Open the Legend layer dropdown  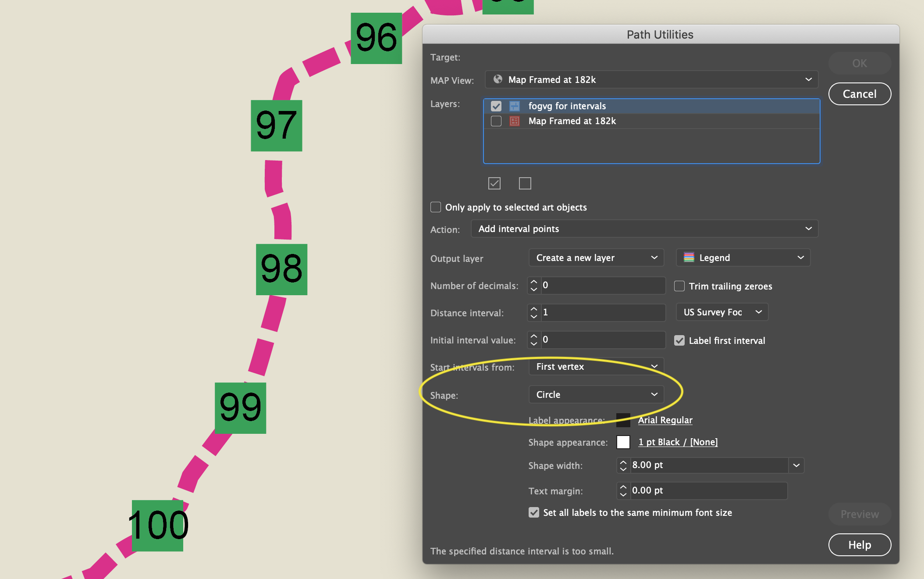tap(743, 257)
